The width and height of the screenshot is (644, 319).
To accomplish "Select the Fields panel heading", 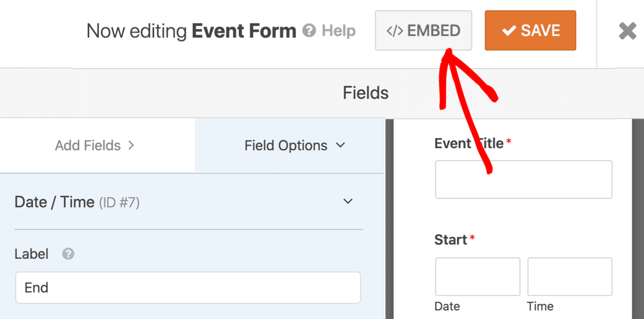I will (x=365, y=93).
